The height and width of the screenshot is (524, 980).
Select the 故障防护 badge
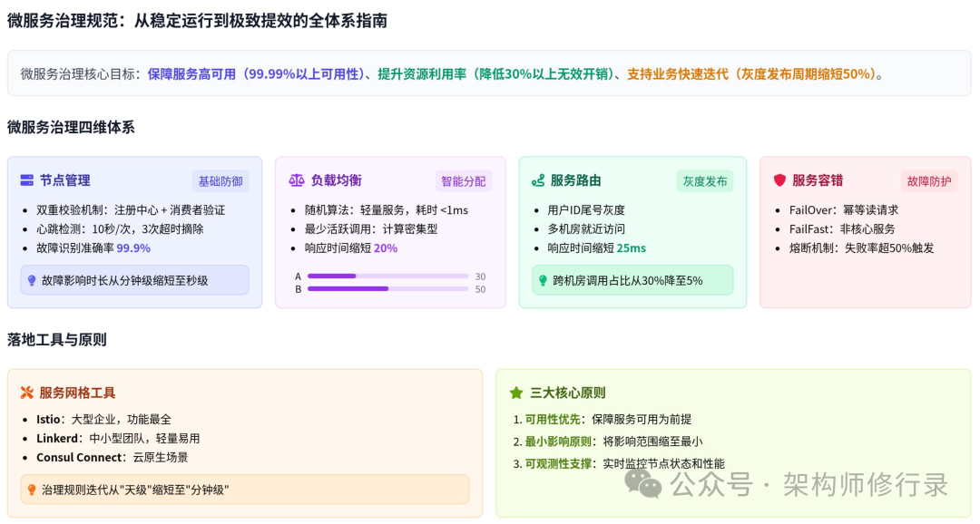tap(929, 181)
